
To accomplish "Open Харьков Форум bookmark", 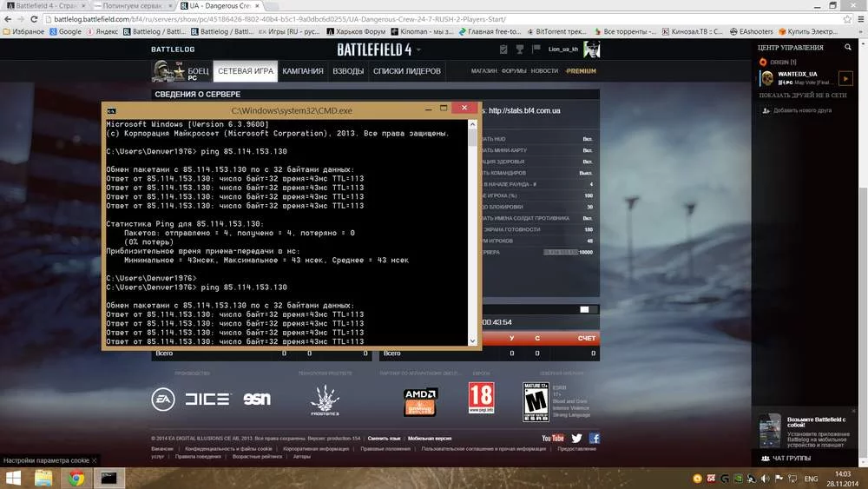I will click(x=356, y=31).
